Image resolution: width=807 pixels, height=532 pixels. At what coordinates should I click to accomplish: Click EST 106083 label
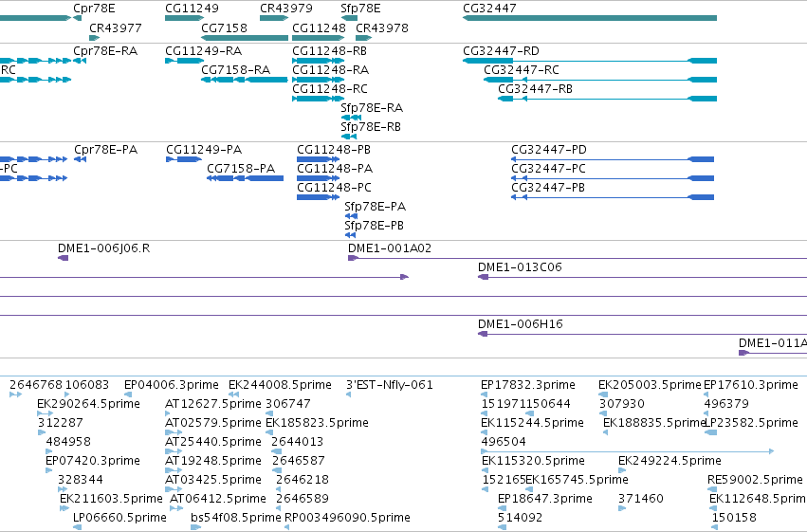[87, 385]
